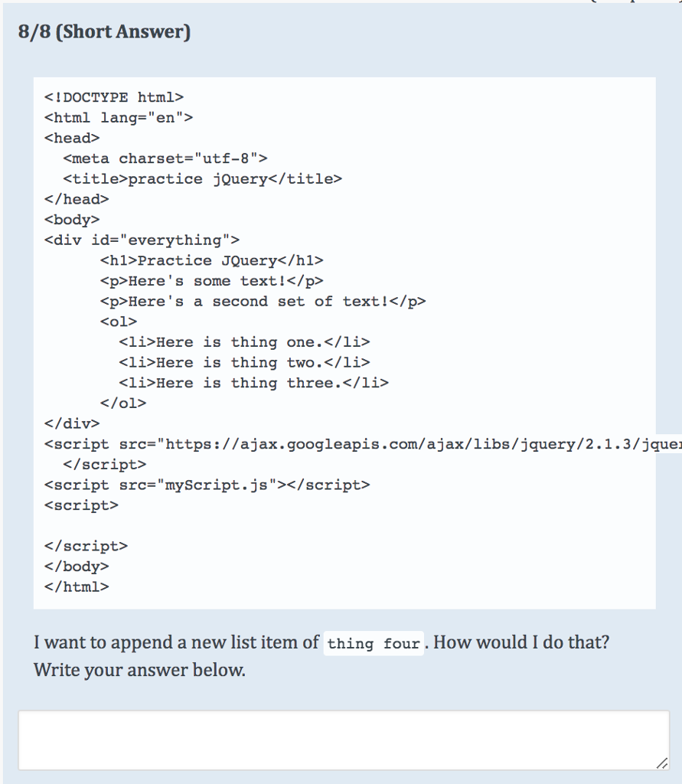
Task: Click the </html> closing tag line
Action: [77, 586]
